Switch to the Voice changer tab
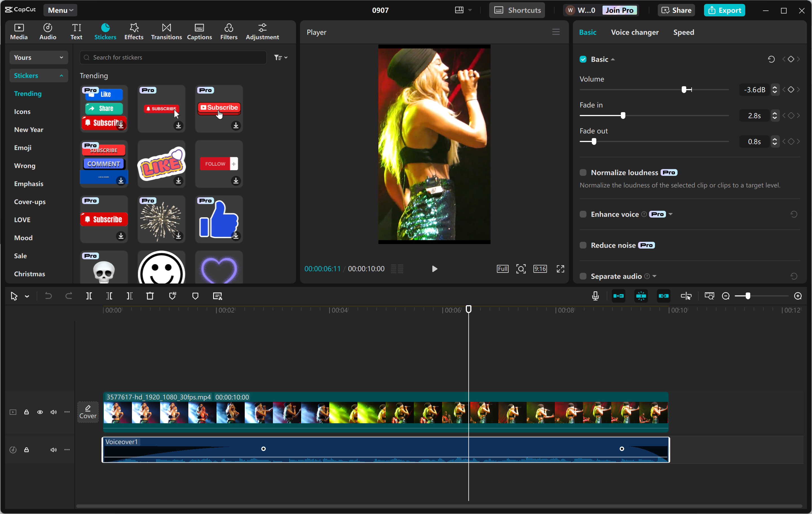This screenshot has width=812, height=514. point(635,32)
